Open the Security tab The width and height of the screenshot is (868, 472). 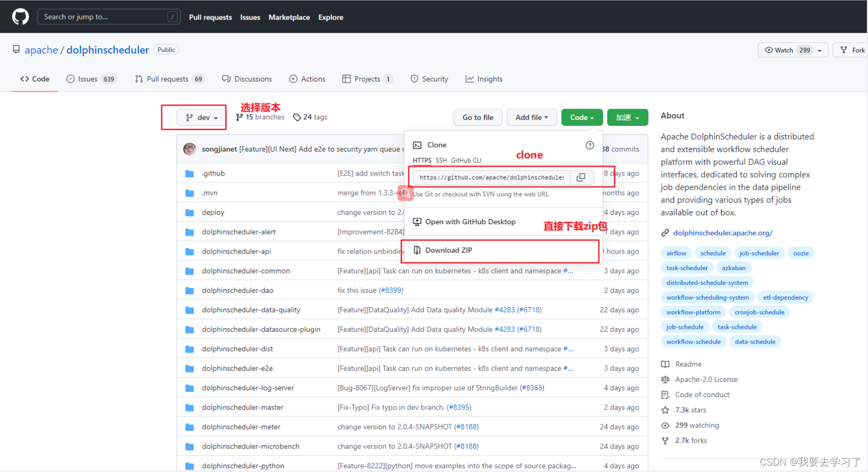click(x=429, y=79)
